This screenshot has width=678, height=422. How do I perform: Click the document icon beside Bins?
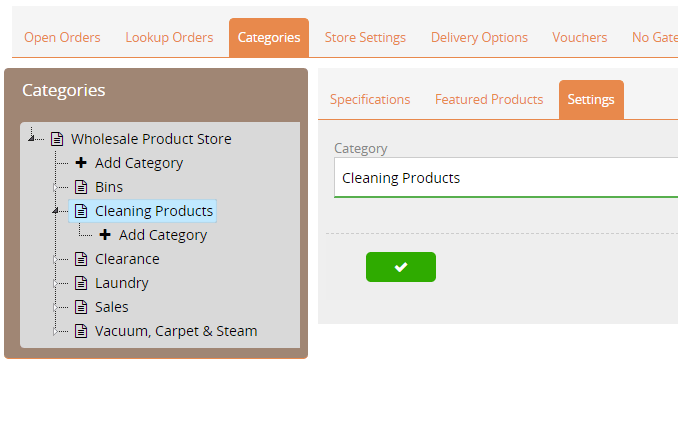click(81, 187)
